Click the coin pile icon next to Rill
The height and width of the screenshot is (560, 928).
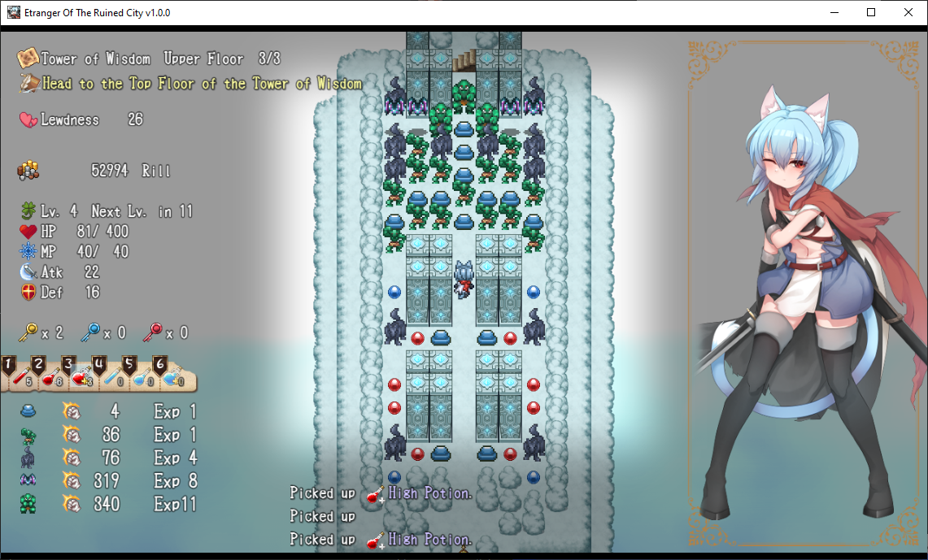pos(28,171)
